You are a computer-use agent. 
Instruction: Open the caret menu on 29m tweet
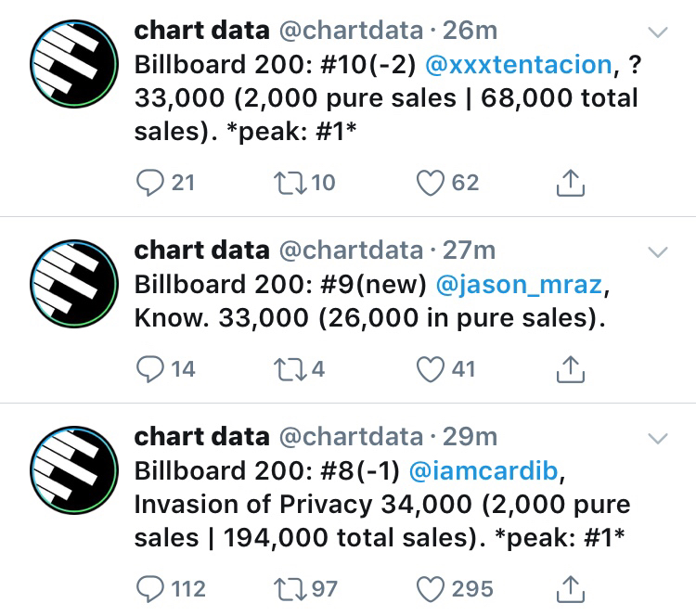(657, 438)
